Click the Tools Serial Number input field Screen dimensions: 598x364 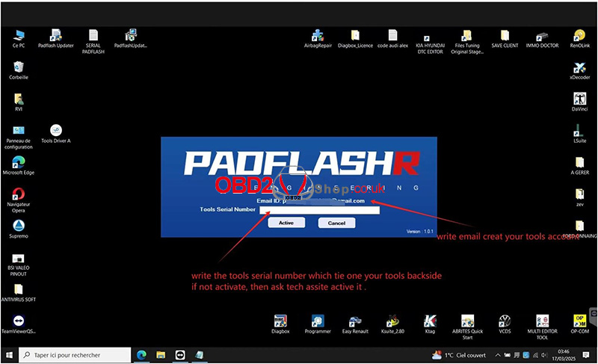click(x=319, y=210)
